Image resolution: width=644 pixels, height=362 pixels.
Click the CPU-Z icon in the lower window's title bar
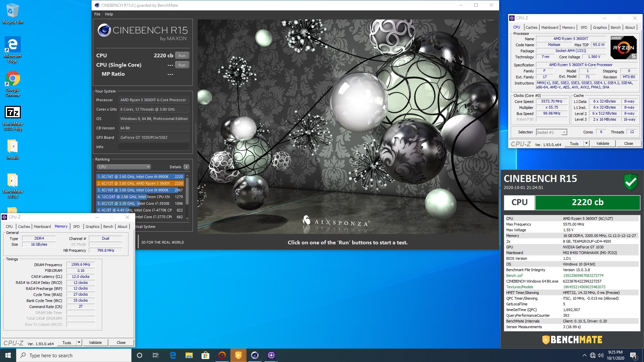(4, 217)
